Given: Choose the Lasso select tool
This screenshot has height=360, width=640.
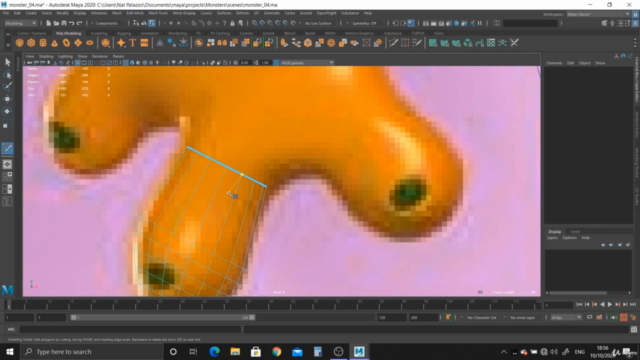Looking at the screenshot, I should point(7,74).
